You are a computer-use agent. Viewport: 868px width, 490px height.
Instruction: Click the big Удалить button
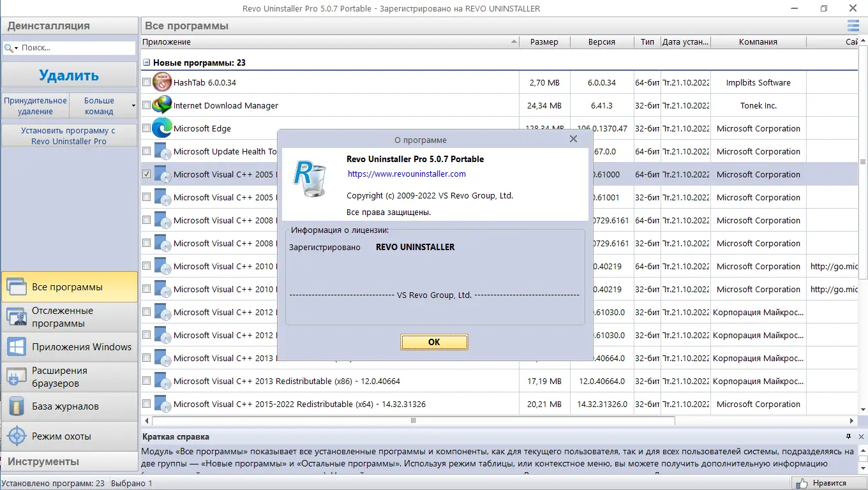69,75
